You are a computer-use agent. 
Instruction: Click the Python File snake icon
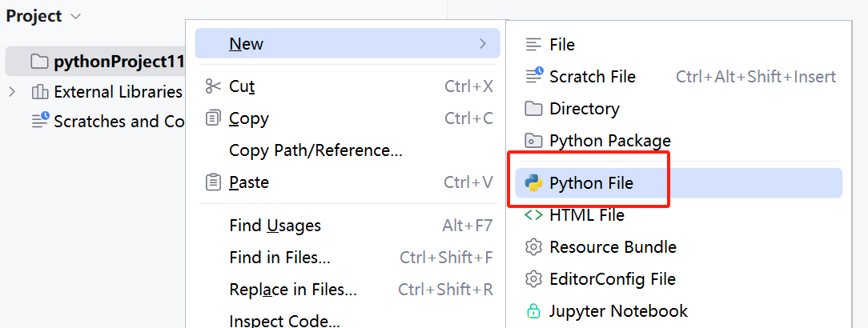tap(533, 183)
